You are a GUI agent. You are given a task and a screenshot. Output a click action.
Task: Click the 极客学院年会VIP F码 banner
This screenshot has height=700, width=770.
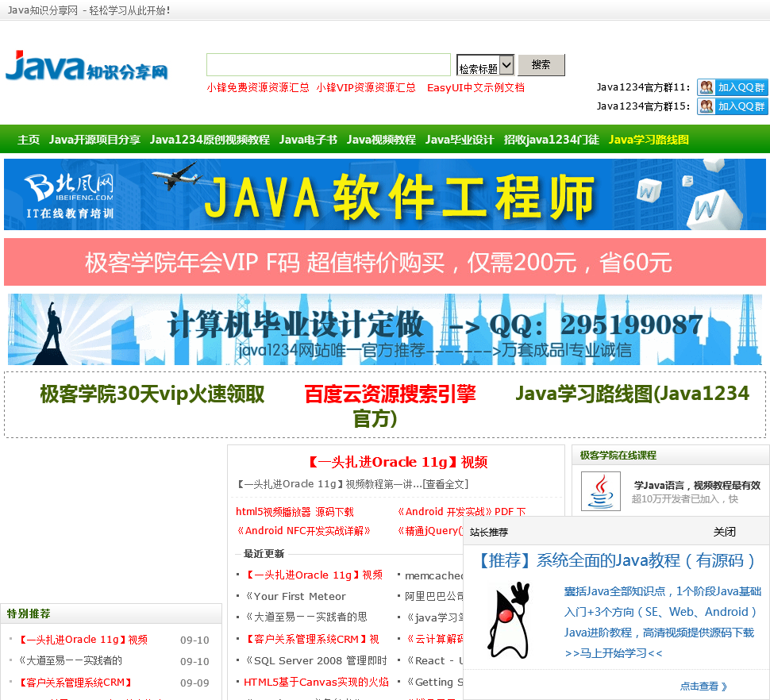tap(385, 262)
